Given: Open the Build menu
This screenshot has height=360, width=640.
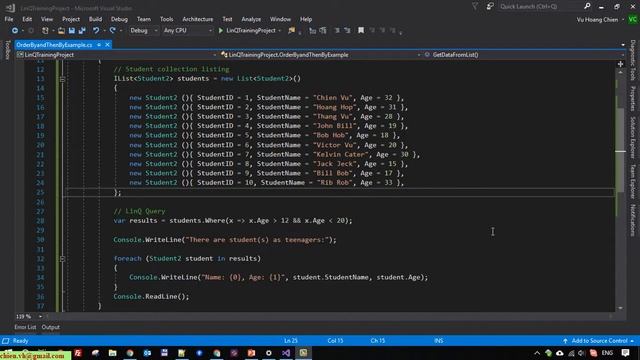Looking at the screenshot, I should tap(95, 19).
